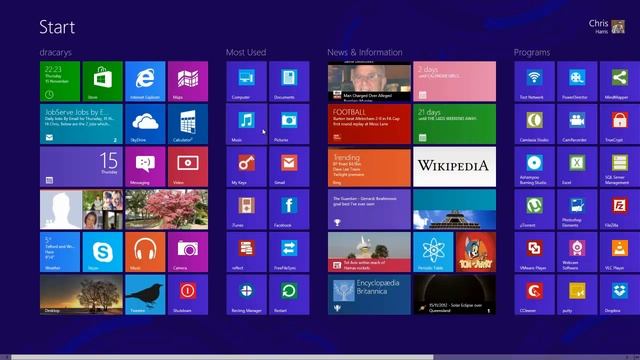The image size is (640, 360).
Task: Open the Webcam Software tile
Action: [577, 252]
